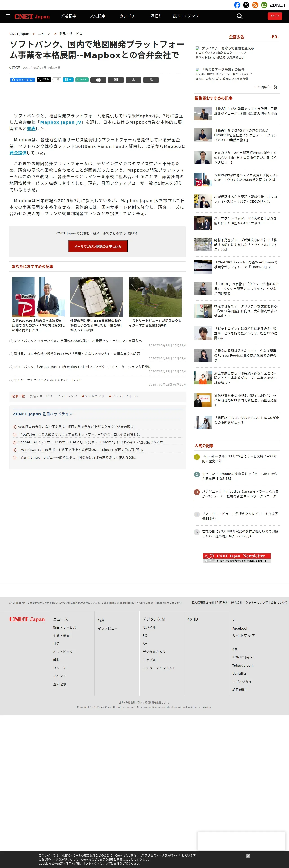Click the CNET Japan logo in navbar
289x868 pixels.
click(x=32, y=16)
